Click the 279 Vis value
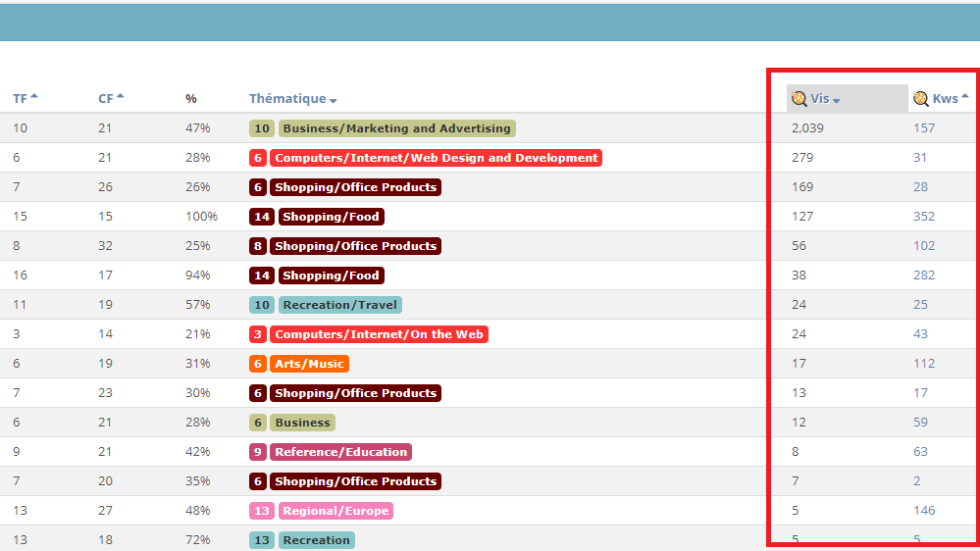Viewport: 980px width, 551px height. pos(802,158)
